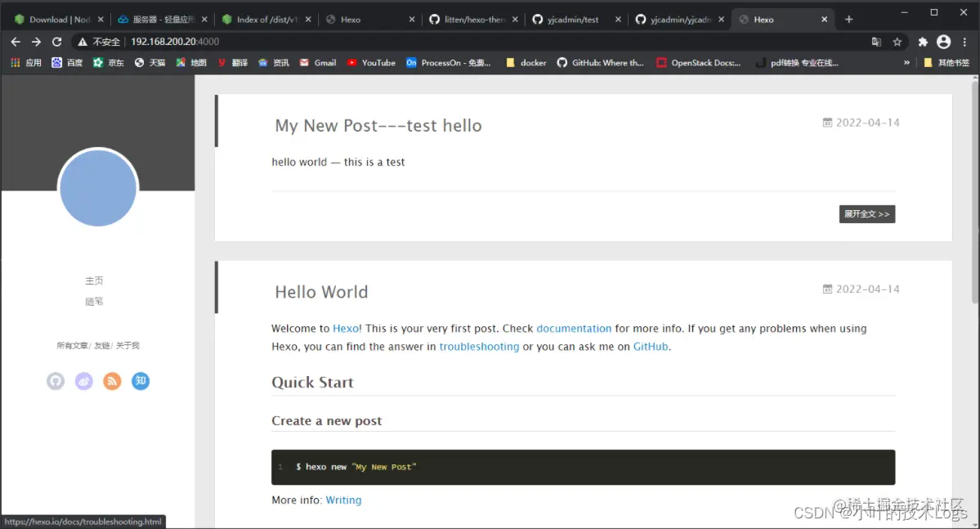Click the address bar URL
Viewport: 980px width, 529px height.
click(175, 41)
